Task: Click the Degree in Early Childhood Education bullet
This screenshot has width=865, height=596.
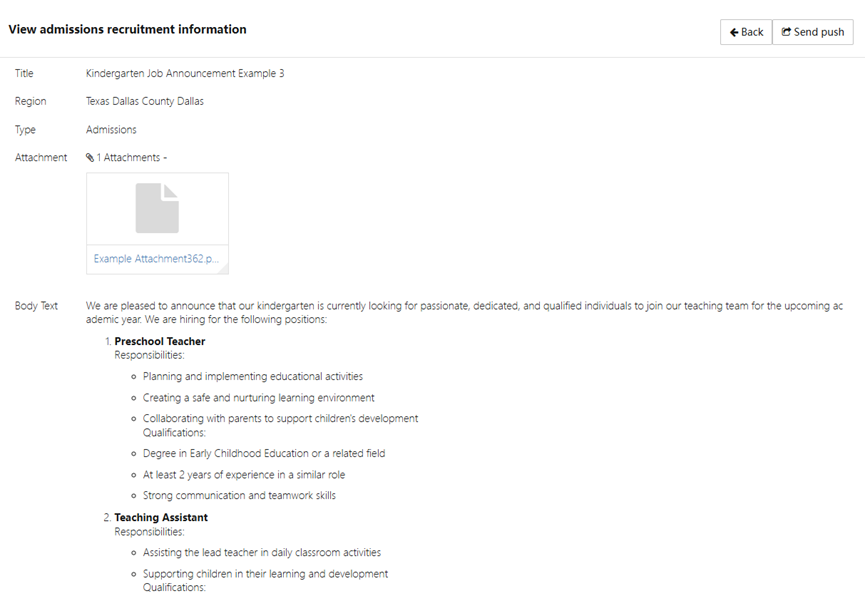Action: (263, 454)
